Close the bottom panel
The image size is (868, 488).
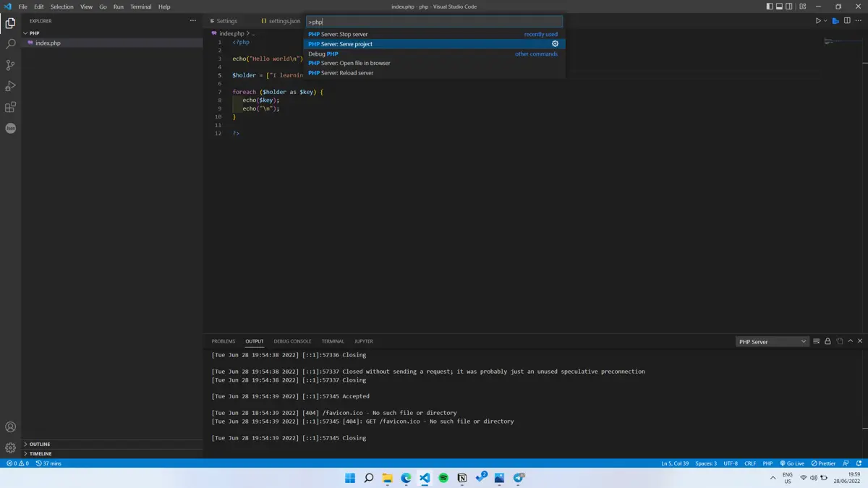tap(860, 341)
